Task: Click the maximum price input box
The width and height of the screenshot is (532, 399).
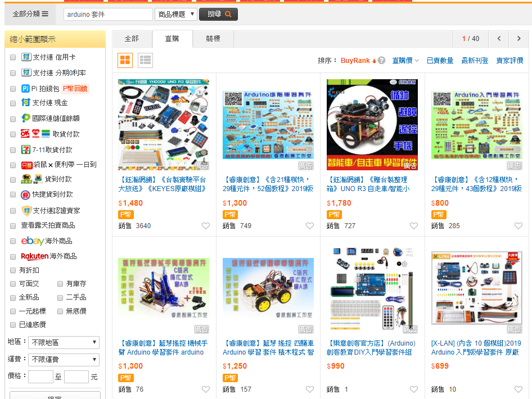Action: pyautogui.click(x=76, y=377)
